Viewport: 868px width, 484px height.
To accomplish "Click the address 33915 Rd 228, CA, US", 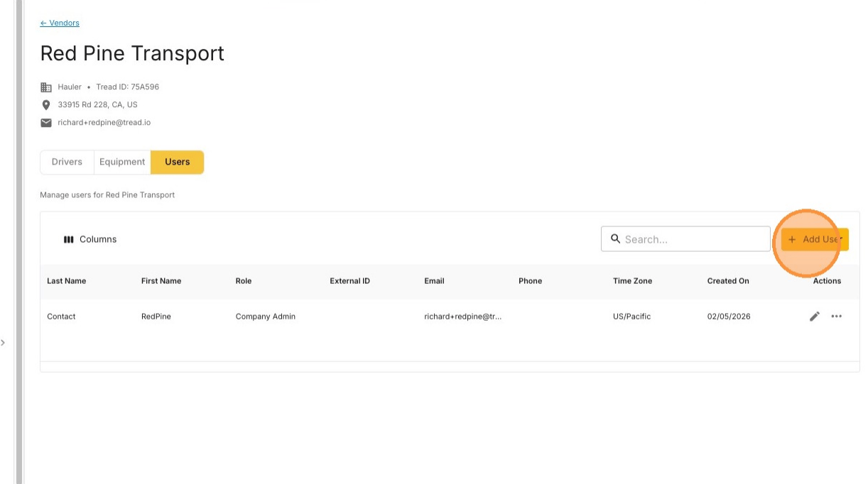I will pyautogui.click(x=98, y=105).
